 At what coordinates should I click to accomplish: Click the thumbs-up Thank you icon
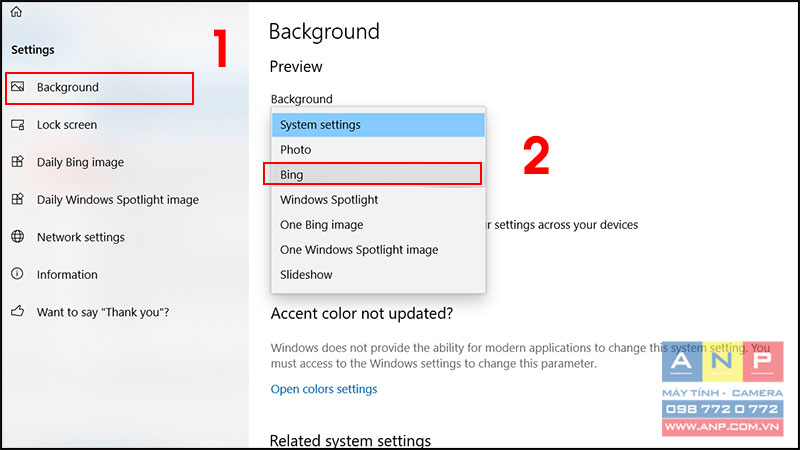tap(18, 311)
